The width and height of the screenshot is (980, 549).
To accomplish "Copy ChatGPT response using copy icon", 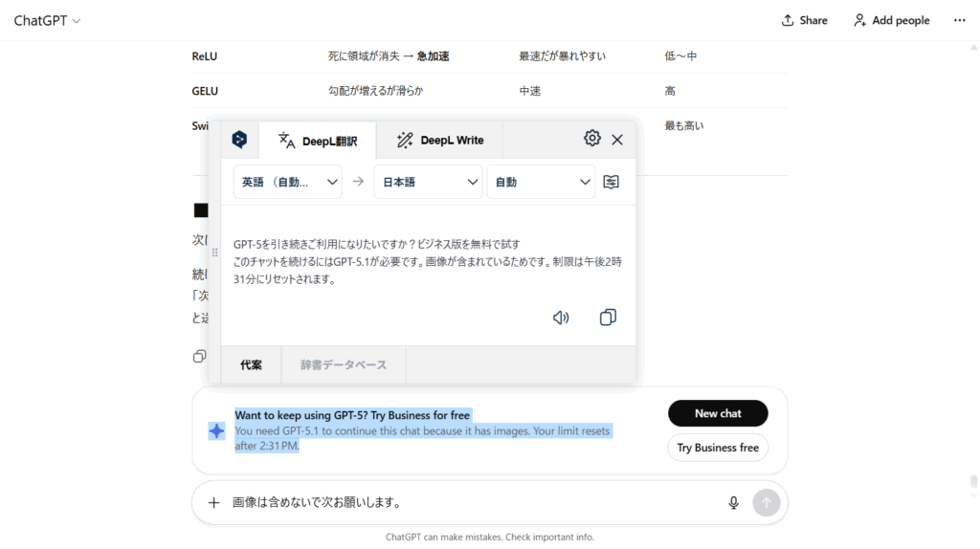I will 199,357.
